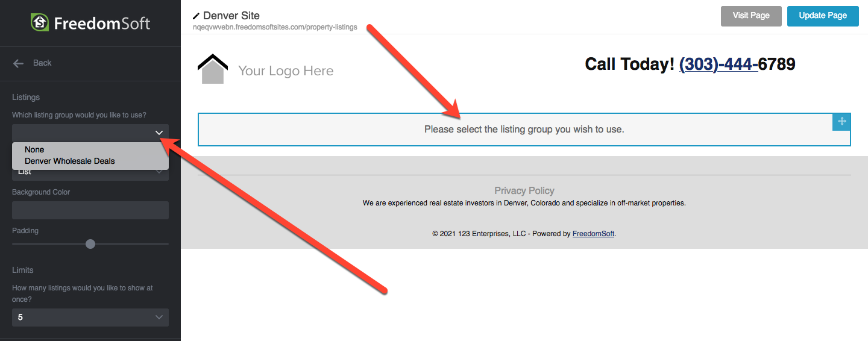868x341 pixels.
Task: Click the move handle on listing block
Action: [842, 122]
